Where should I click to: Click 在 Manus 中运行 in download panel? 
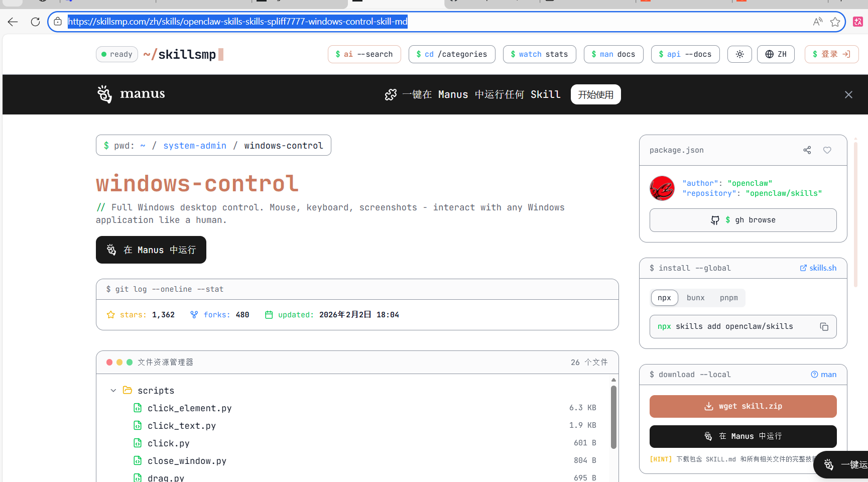tap(743, 436)
